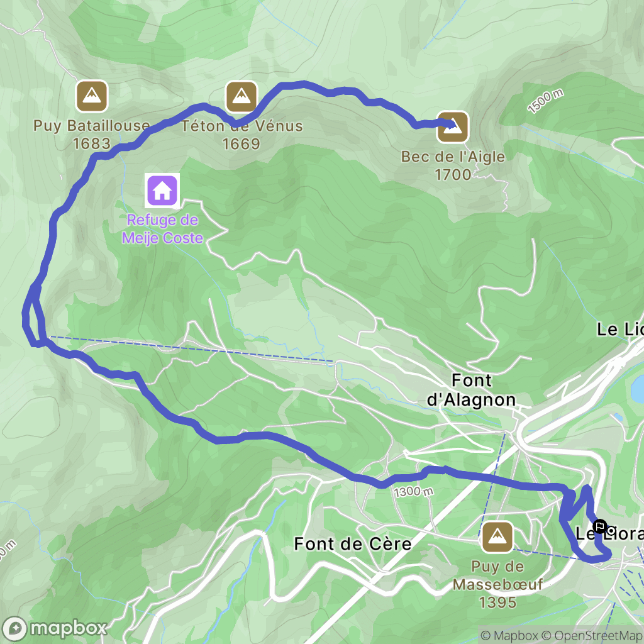Select the Bec de l'Aigle 1700 label

tap(453, 165)
